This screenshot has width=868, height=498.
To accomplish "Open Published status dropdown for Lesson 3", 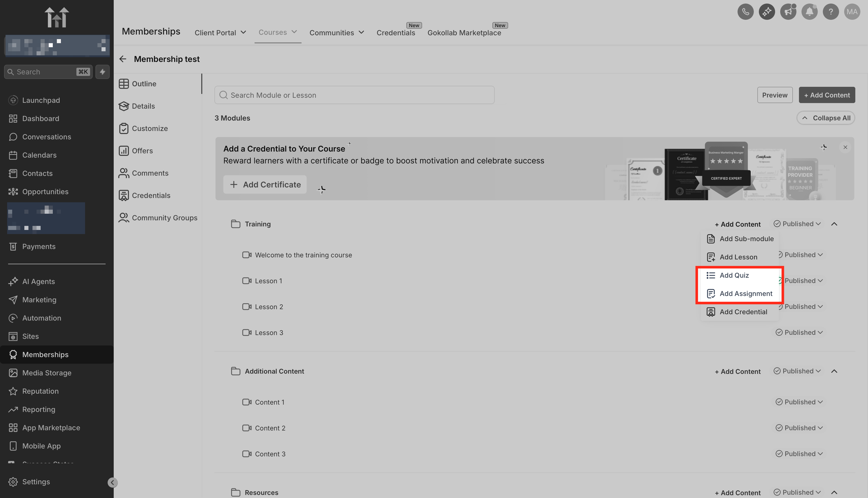I will pyautogui.click(x=799, y=333).
